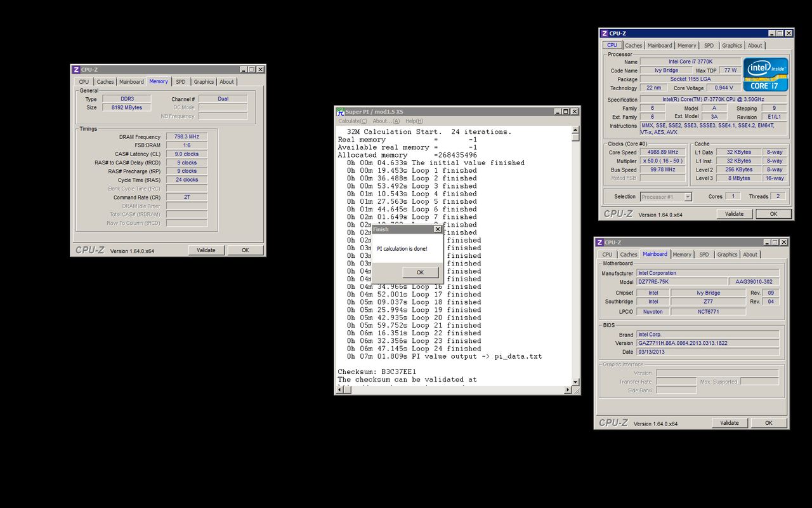Click Validate in the Memory CPU-Z window
The width and height of the screenshot is (812, 508).
[206, 250]
